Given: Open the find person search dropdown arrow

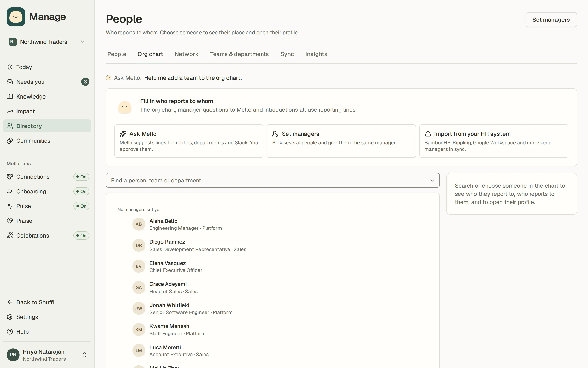Looking at the screenshot, I should coord(432,180).
